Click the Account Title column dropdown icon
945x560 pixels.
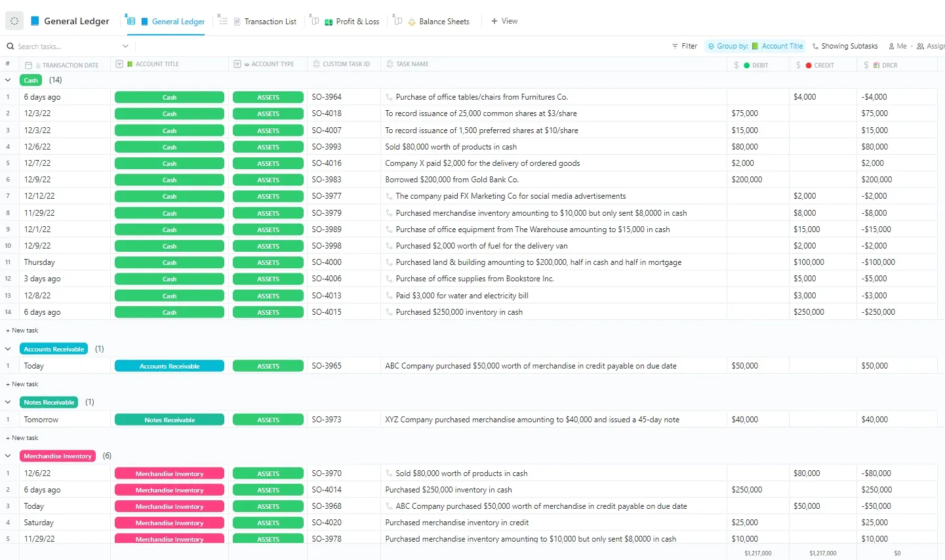tap(119, 64)
